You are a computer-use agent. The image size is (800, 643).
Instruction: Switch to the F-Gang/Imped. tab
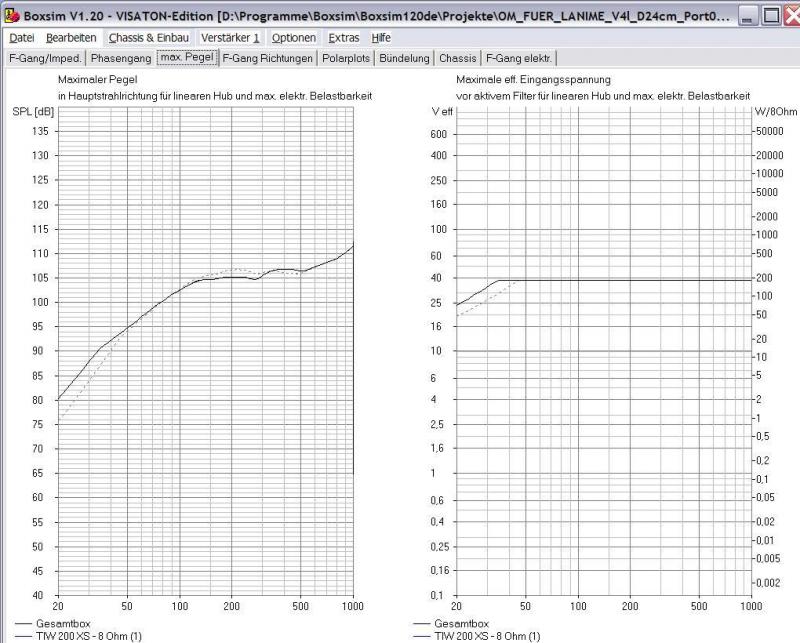click(x=45, y=58)
